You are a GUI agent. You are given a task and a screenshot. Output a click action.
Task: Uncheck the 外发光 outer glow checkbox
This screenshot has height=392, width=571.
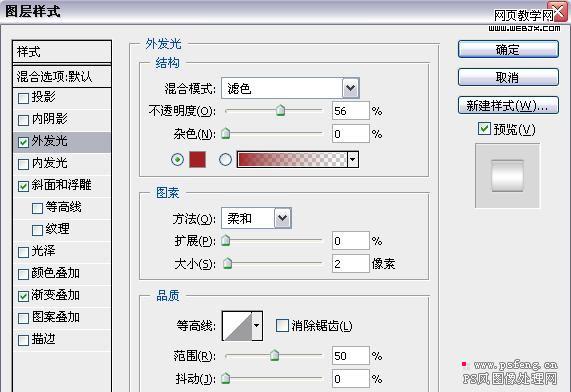pos(23,142)
